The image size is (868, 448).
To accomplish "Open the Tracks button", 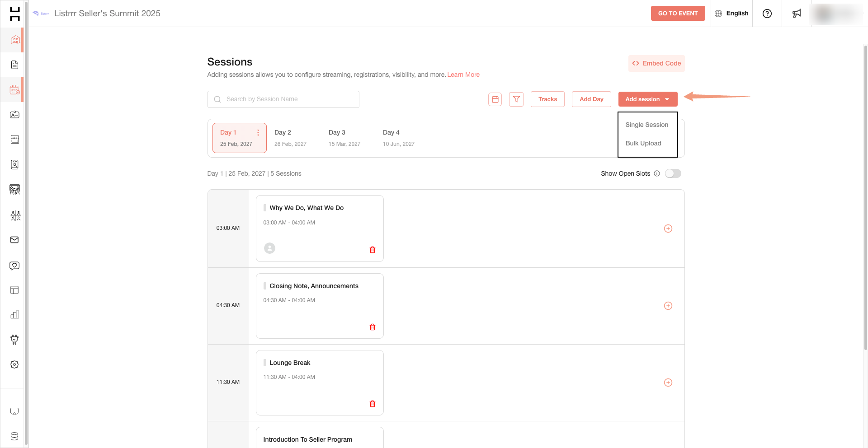I will pyautogui.click(x=547, y=99).
